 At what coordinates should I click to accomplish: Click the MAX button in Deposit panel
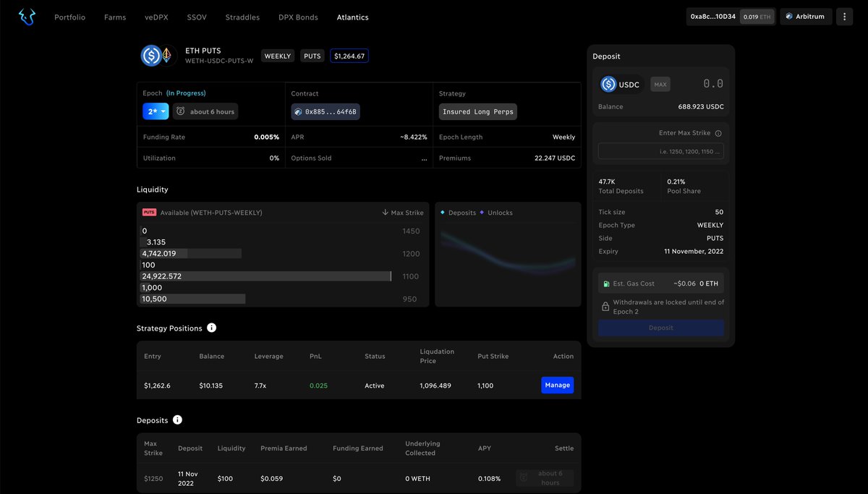[x=660, y=85]
